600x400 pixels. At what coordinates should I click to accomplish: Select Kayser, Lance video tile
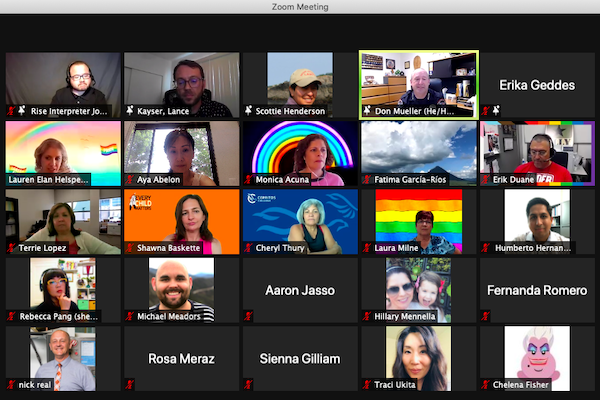(182, 85)
